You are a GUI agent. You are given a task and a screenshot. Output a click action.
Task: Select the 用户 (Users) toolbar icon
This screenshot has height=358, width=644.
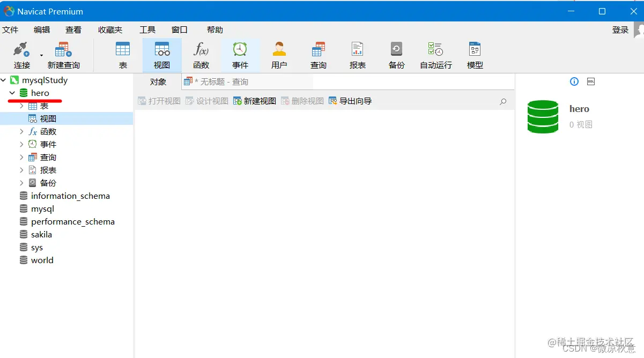[279, 54]
